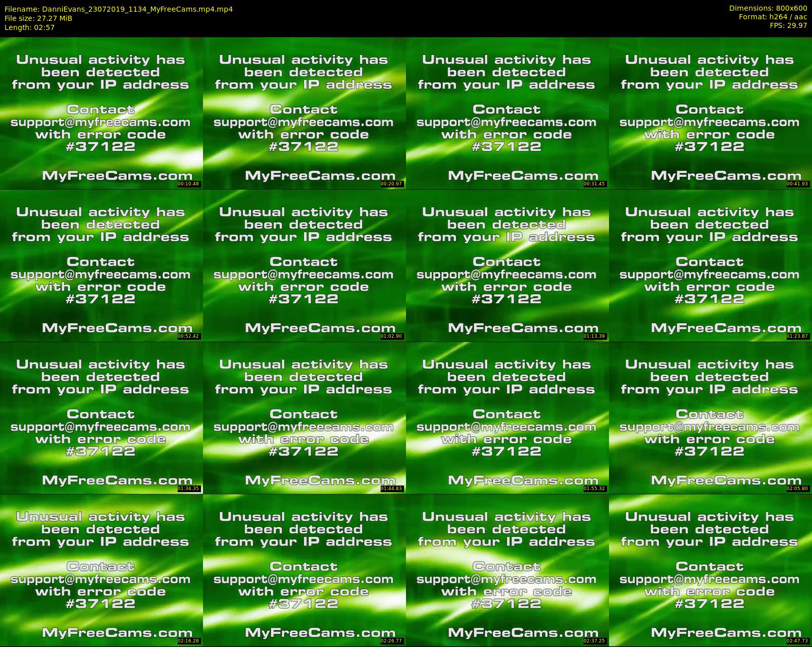Screen dimensions: 812x647
Task: Select the frame thumbnail stamped 01:02.90
Action: point(304,265)
